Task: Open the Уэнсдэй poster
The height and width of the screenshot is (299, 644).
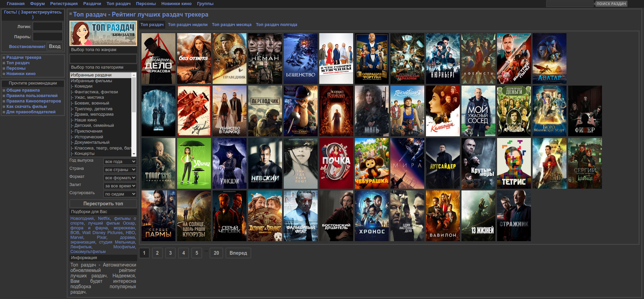Action: (230, 163)
